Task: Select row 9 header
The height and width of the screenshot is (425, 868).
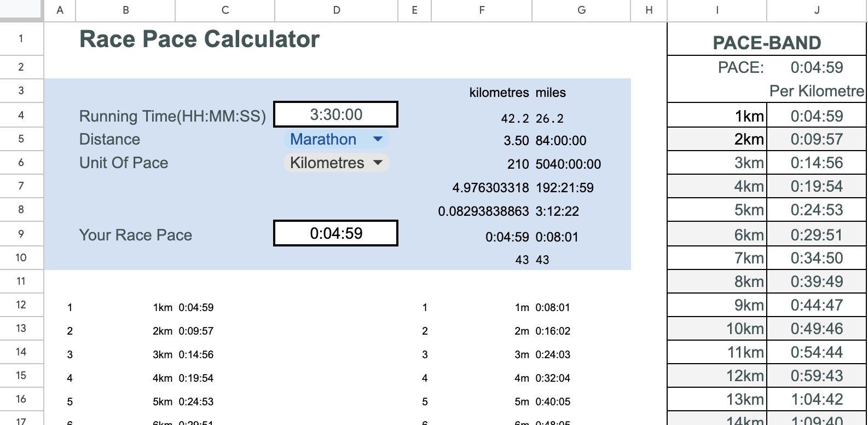Action: click(x=21, y=234)
